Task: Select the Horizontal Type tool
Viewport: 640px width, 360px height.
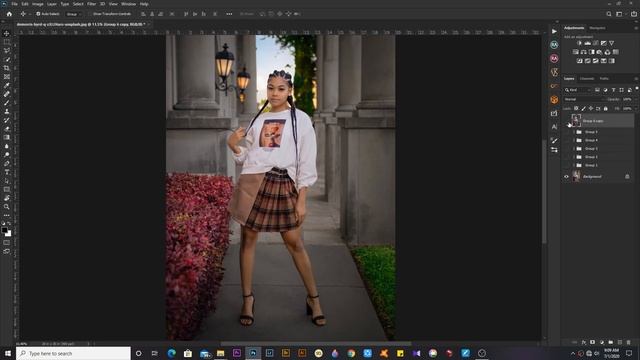Action: point(7,172)
